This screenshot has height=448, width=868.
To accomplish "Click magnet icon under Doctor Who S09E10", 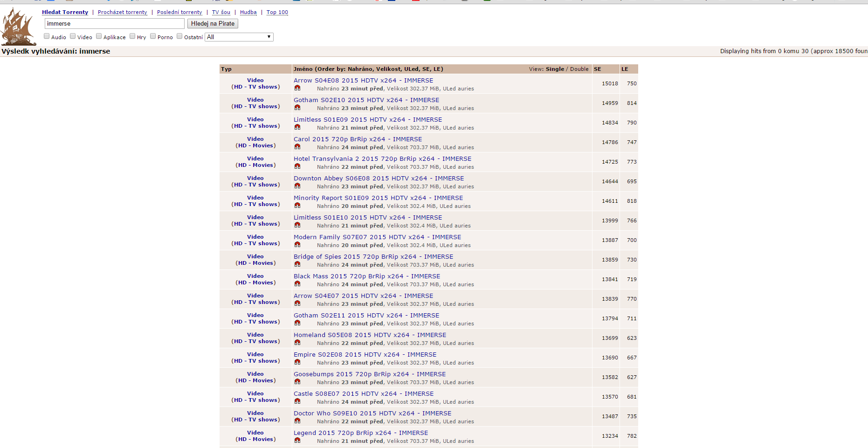I will coord(297,421).
